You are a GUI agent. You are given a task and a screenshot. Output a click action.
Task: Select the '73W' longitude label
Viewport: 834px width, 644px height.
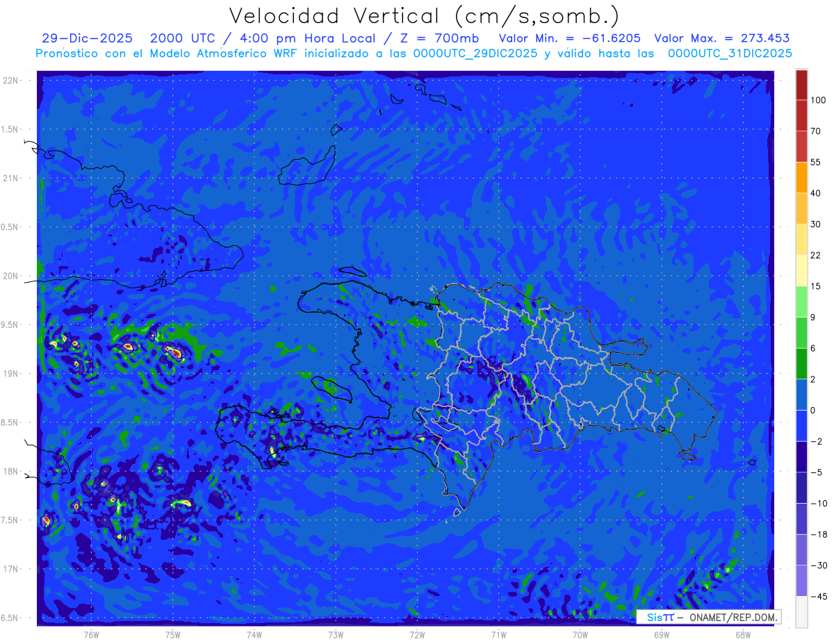336,634
